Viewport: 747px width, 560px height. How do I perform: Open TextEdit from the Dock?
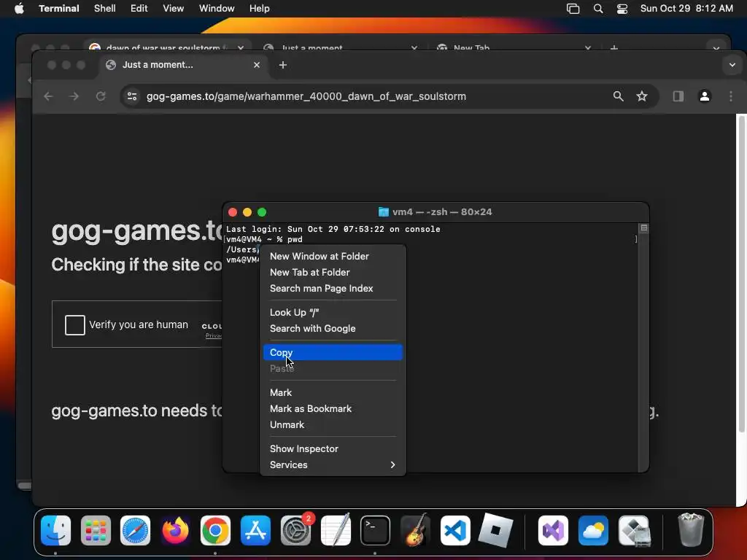(336, 530)
